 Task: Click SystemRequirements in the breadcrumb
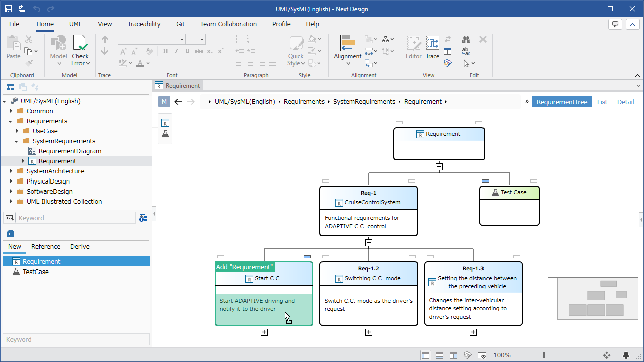pos(364,102)
